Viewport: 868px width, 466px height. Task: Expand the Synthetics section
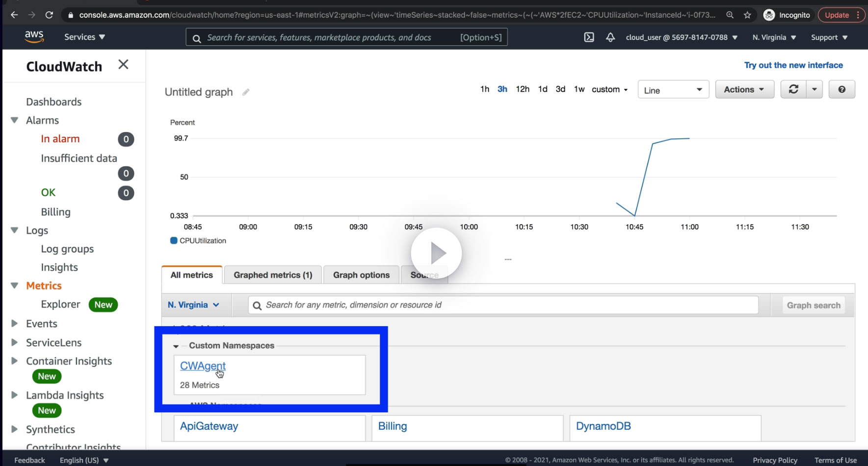15,429
